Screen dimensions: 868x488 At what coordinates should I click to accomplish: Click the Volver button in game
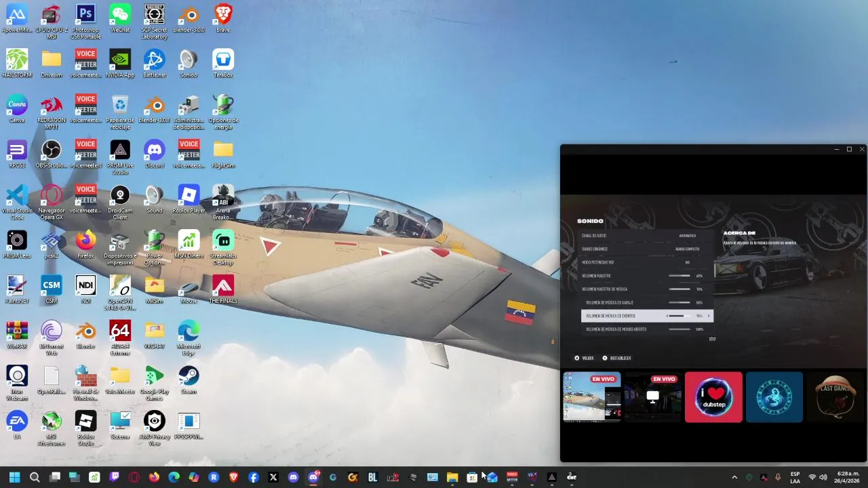click(584, 358)
